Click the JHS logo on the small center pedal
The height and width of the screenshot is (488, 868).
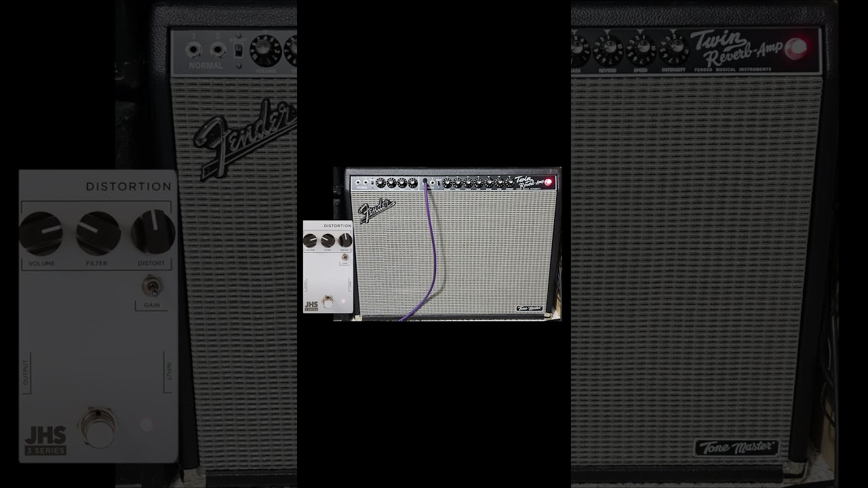[x=311, y=306]
